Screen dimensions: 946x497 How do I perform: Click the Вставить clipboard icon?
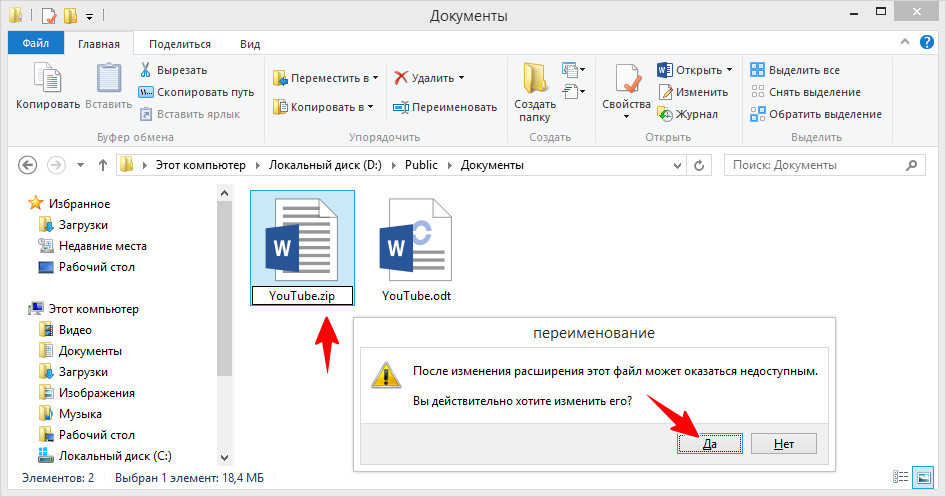point(109,78)
